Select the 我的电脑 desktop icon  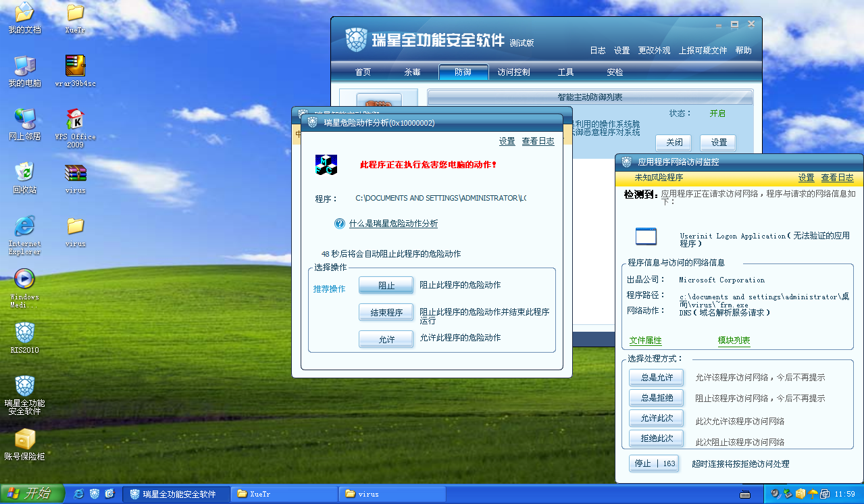(x=24, y=72)
